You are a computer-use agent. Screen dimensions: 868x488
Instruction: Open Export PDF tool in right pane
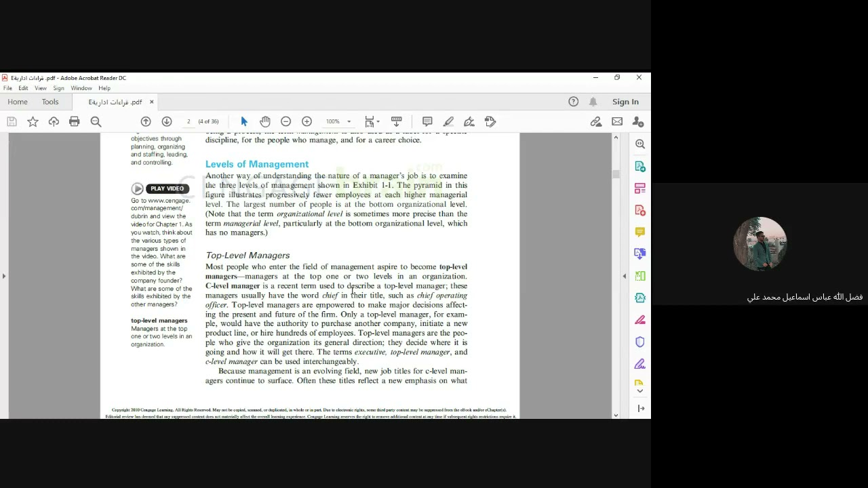(640, 166)
